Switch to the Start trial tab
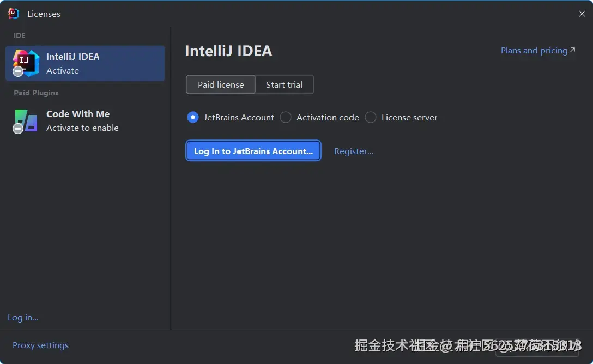This screenshot has width=593, height=364. point(284,84)
